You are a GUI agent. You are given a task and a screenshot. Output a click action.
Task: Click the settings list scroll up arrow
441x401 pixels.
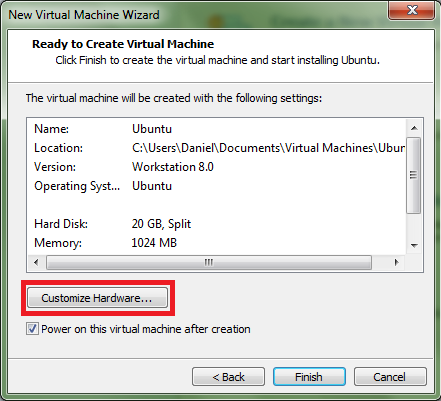click(414, 128)
